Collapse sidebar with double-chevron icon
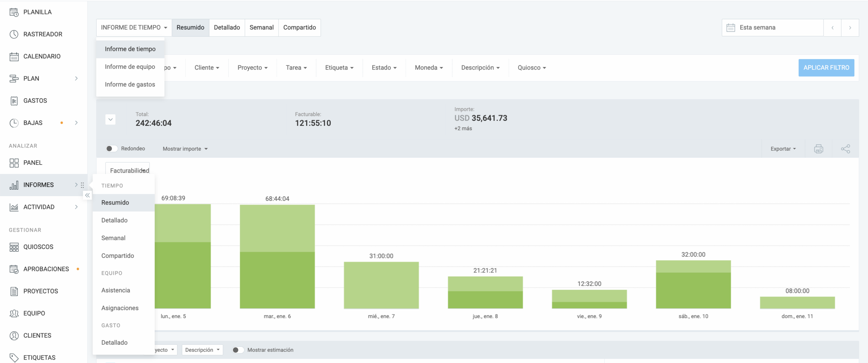 87,195
